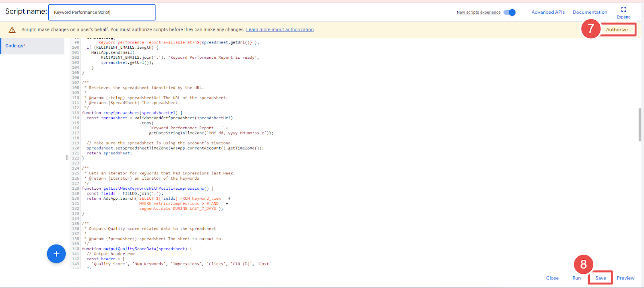Click the 'return spreadsheet;' code line
The image size is (644, 288).
pos(109,153)
